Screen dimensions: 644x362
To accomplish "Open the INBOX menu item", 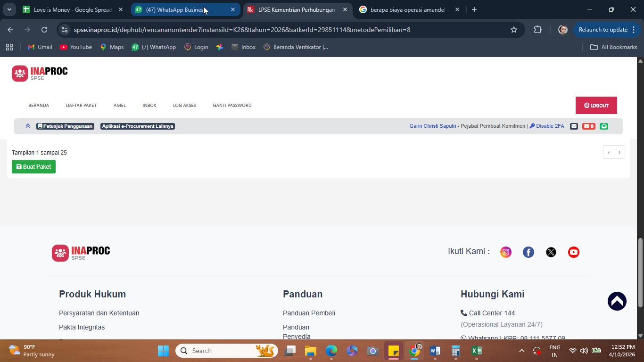I will (149, 106).
